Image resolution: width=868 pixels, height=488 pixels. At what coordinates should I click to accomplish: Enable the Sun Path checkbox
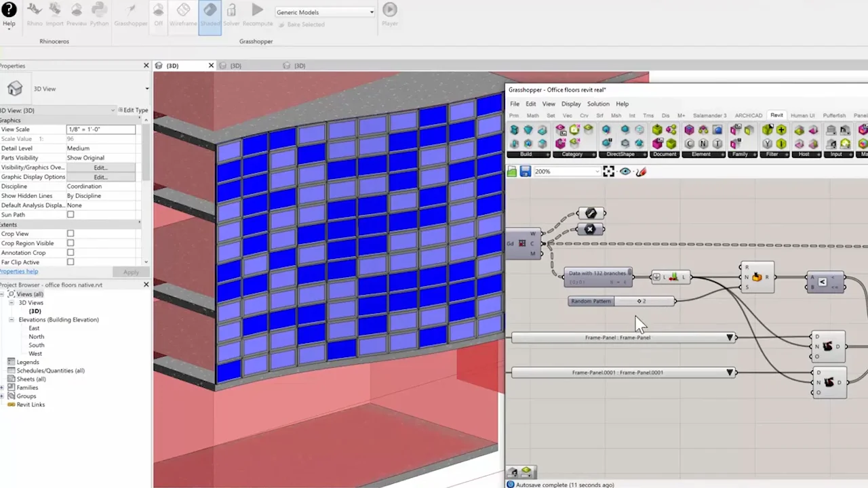pos(71,215)
